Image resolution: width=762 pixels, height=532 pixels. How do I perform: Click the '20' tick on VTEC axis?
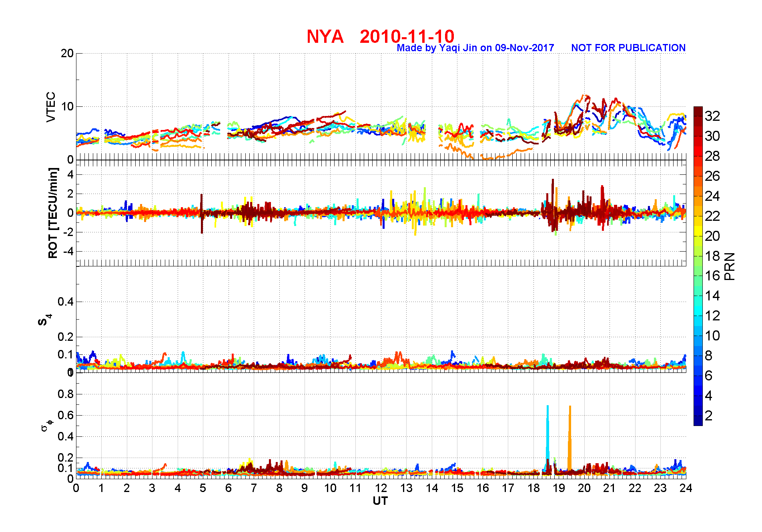click(x=67, y=53)
